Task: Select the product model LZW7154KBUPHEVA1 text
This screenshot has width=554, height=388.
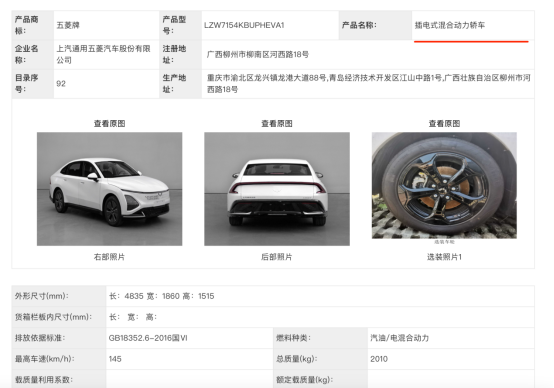Action: click(244, 25)
